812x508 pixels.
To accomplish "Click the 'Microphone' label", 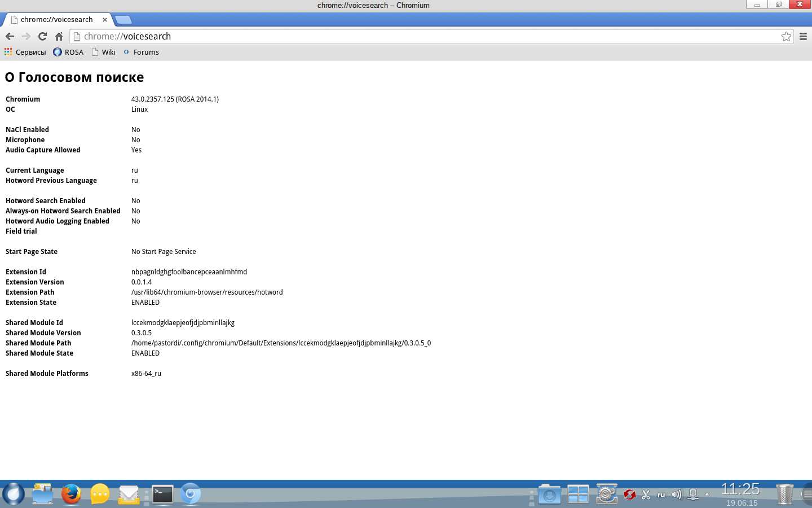I will point(25,140).
